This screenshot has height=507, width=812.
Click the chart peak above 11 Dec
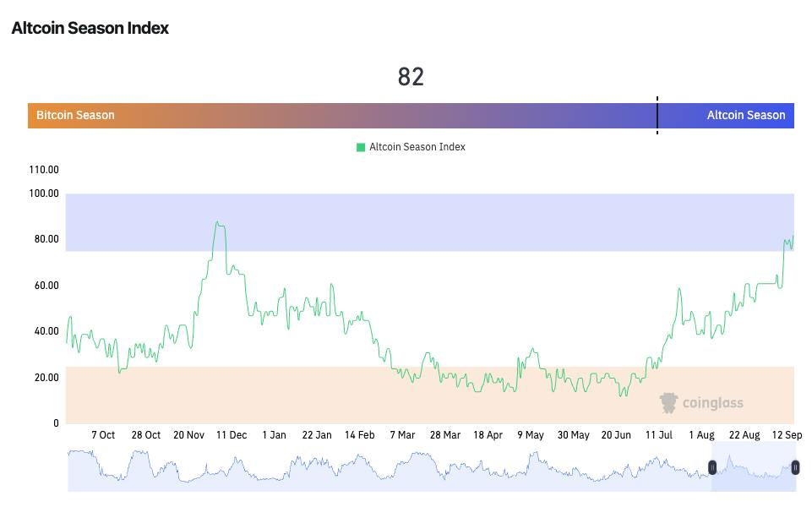coord(218,223)
